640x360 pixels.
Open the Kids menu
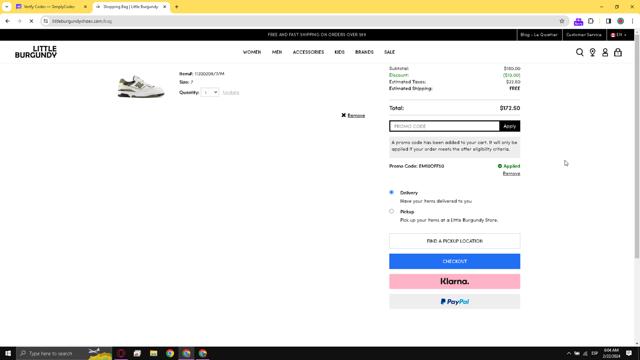[339, 52]
